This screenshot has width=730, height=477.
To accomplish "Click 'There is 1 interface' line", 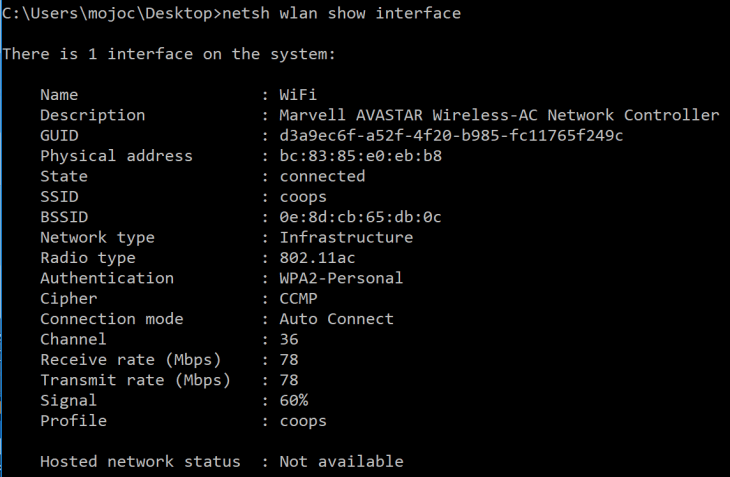I will 168,53.
